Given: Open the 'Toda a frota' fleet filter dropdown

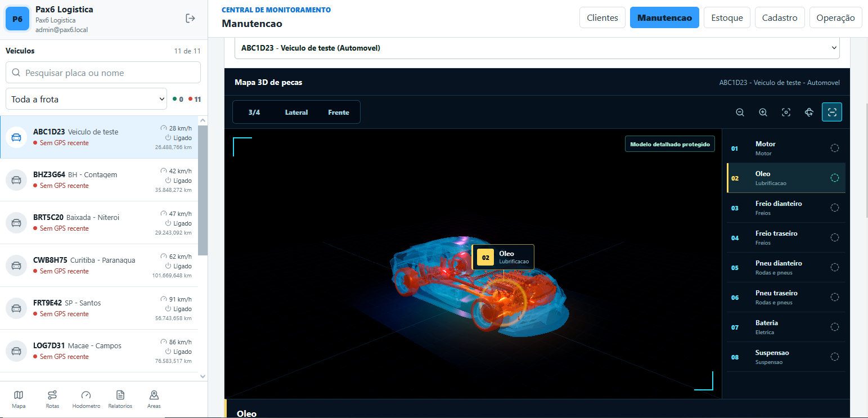Looking at the screenshot, I should (86, 99).
